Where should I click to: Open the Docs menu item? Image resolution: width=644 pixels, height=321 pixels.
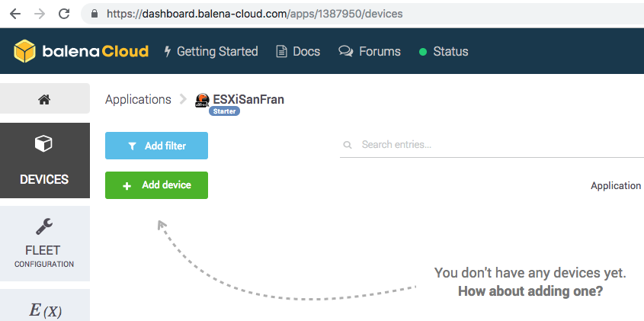[x=298, y=52]
